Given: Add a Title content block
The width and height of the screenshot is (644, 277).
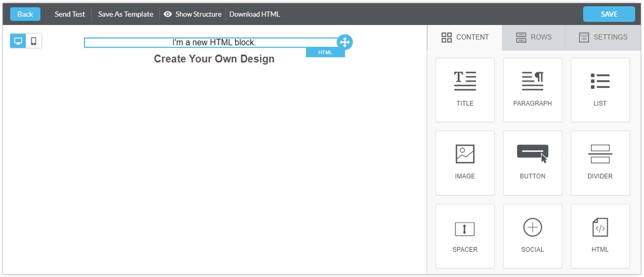Looking at the screenshot, I should (x=465, y=90).
